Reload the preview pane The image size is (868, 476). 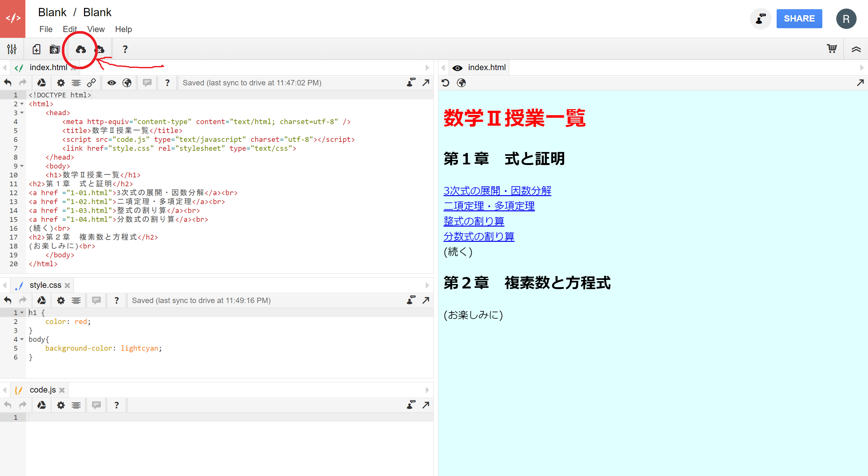(x=445, y=83)
